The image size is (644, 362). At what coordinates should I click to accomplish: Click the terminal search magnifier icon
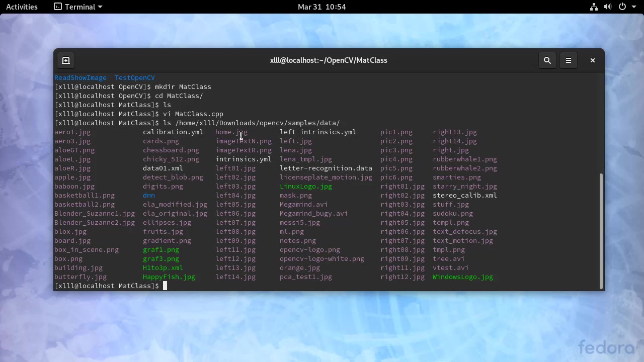tap(547, 60)
